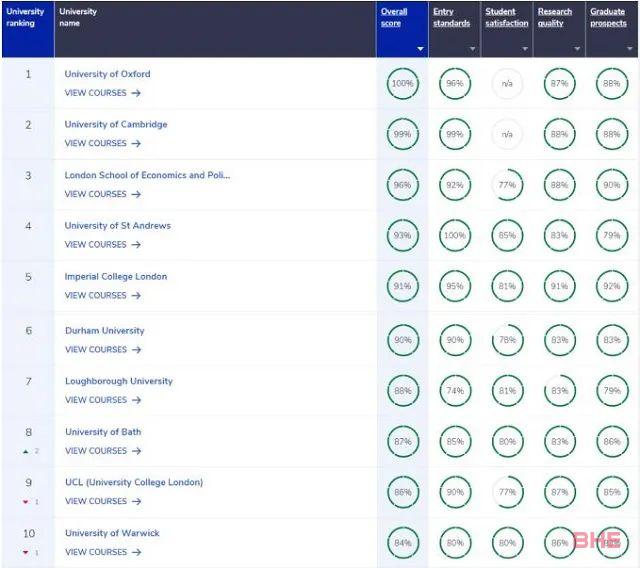Click UCL's 87% research quality circle
Screen dimensions: 640x568
coord(560,492)
